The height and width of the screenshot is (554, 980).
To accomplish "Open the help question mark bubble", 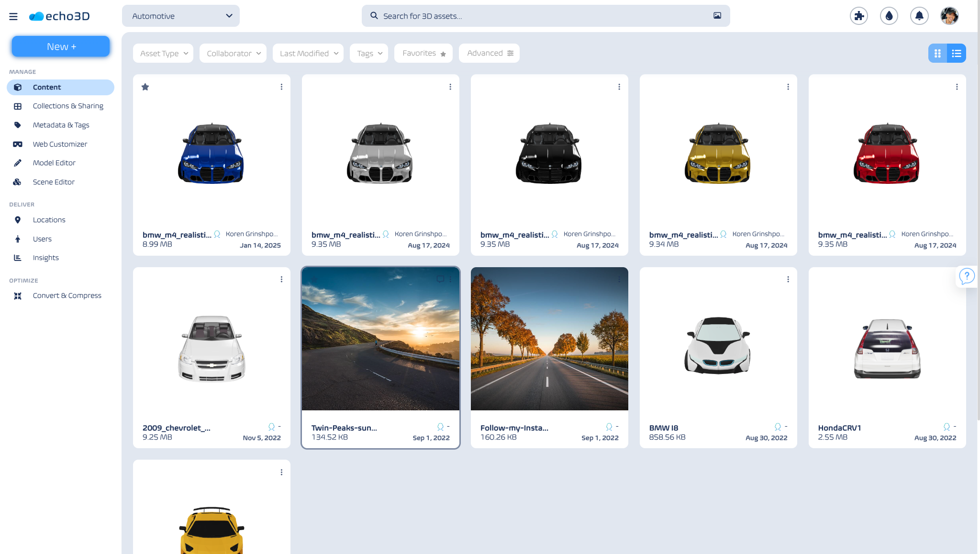I will click(x=967, y=276).
